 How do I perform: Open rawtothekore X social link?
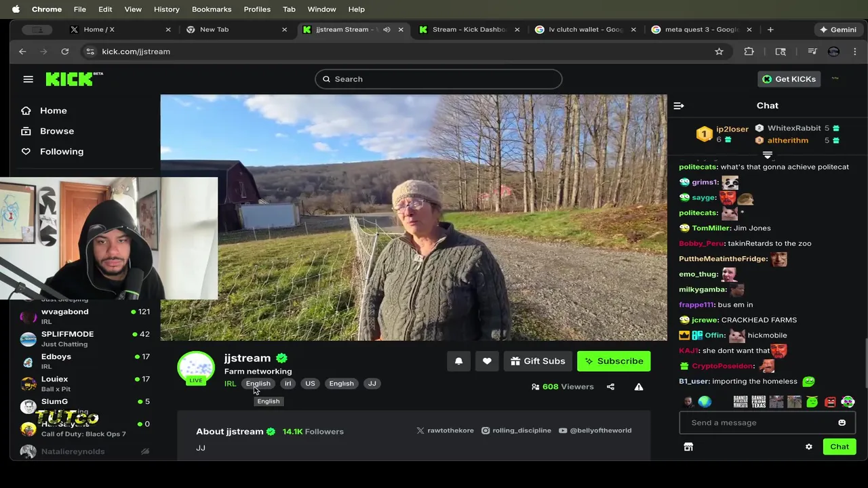[445, 430]
